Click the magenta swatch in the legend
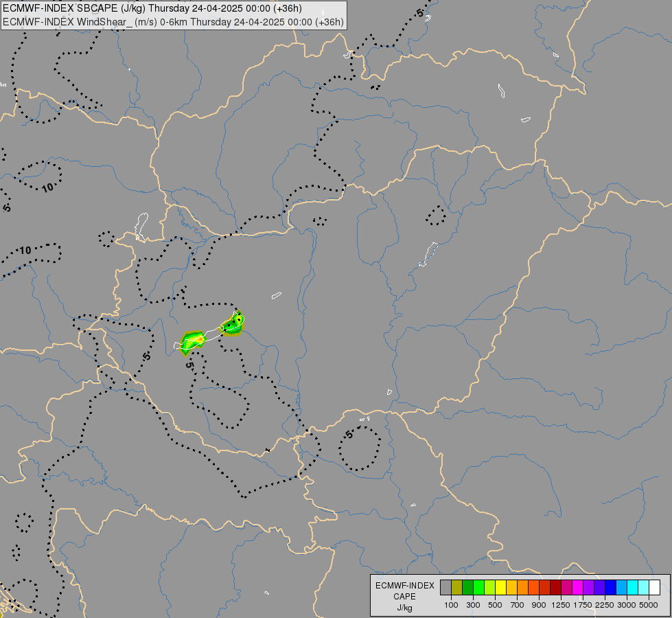The height and width of the screenshot is (618, 672). [x=577, y=588]
